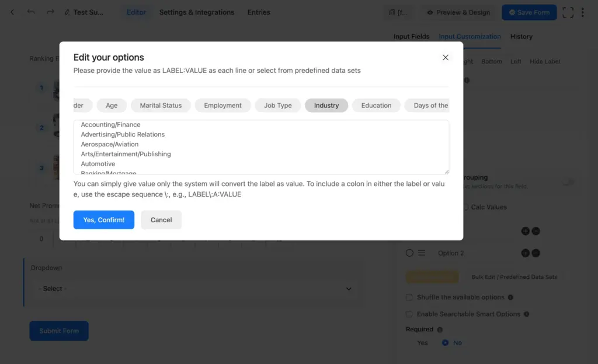
Task: Click the Automotive line
Action: click(98, 164)
